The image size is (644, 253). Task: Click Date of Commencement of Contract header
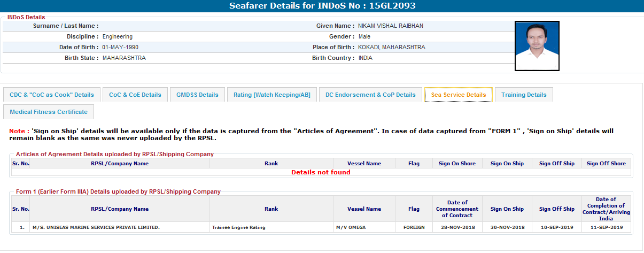coord(457,209)
